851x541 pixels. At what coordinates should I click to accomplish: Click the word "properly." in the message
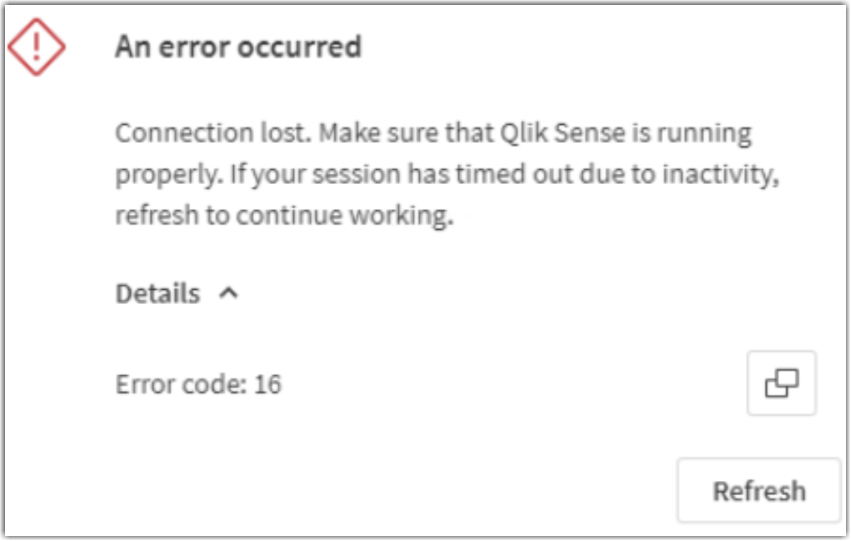[161, 175]
